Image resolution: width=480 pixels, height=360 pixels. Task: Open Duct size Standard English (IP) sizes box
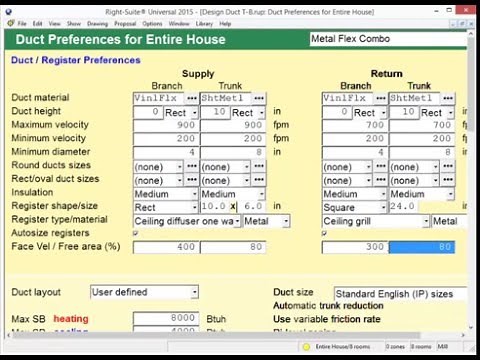click(x=400, y=294)
